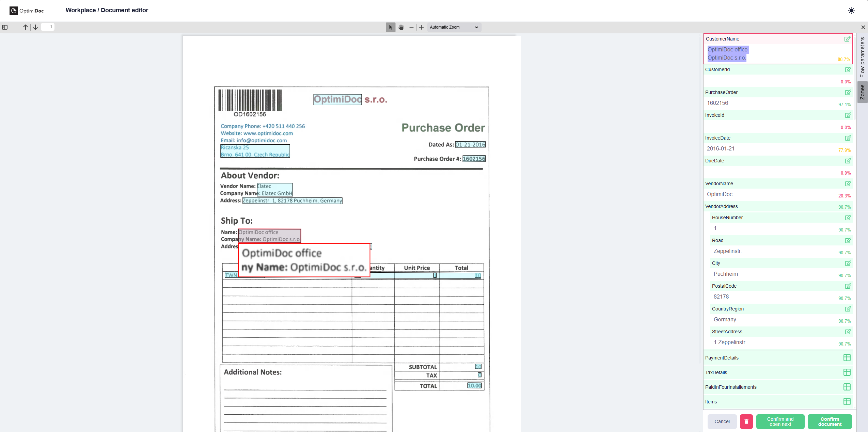Edit the PurchaseOrder field
Image resolution: width=868 pixels, height=432 pixels.
(x=848, y=93)
